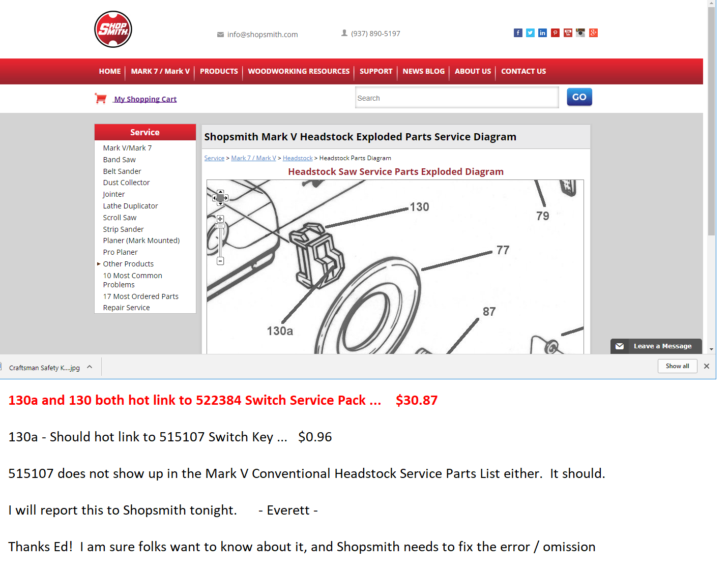Select Strip Sander in the sidebar
Image resolution: width=728 pixels, height=570 pixels.
(x=123, y=229)
